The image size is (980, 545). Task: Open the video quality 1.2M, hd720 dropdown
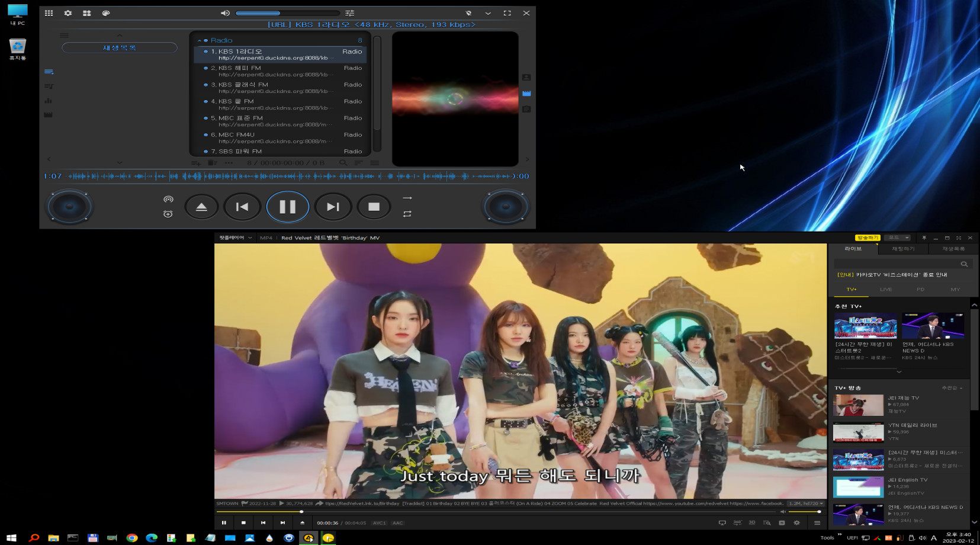805,504
